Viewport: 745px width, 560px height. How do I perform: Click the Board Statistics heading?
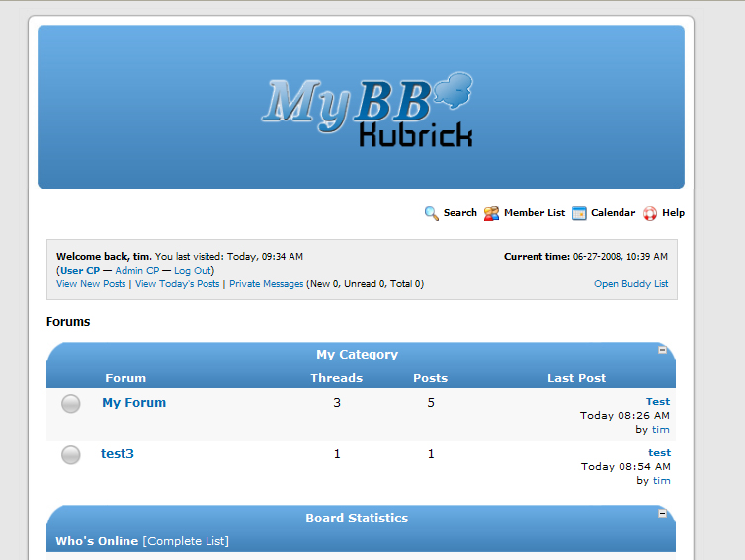coord(357,519)
